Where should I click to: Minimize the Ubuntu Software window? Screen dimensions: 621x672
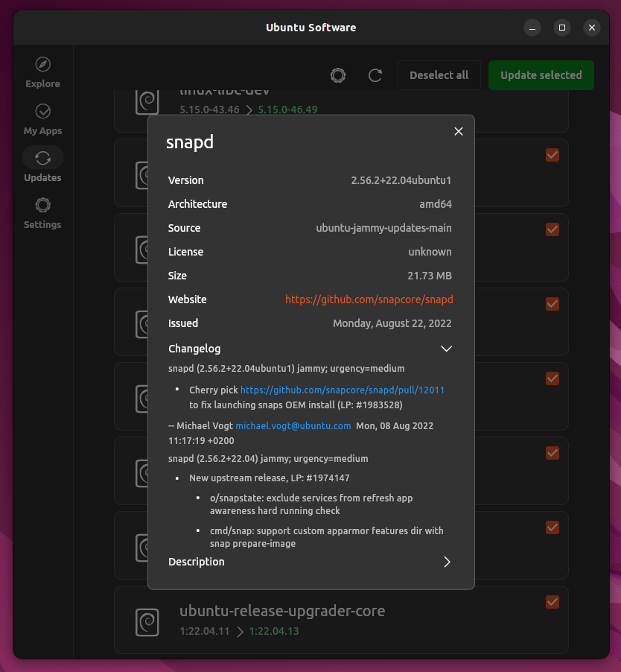point(532,28)
